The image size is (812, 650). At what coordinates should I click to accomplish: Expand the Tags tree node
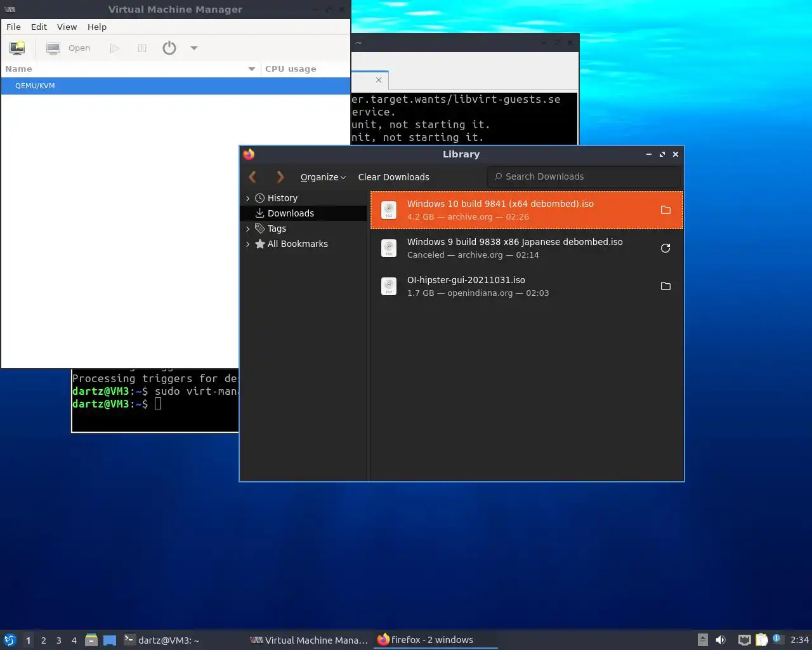[x=248, y=229]
